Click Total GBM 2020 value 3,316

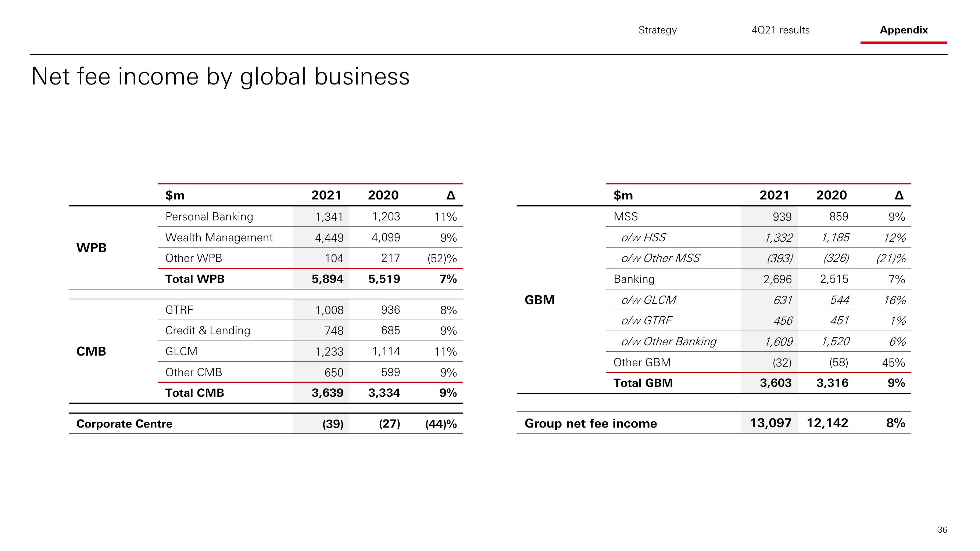coord(832,382)
